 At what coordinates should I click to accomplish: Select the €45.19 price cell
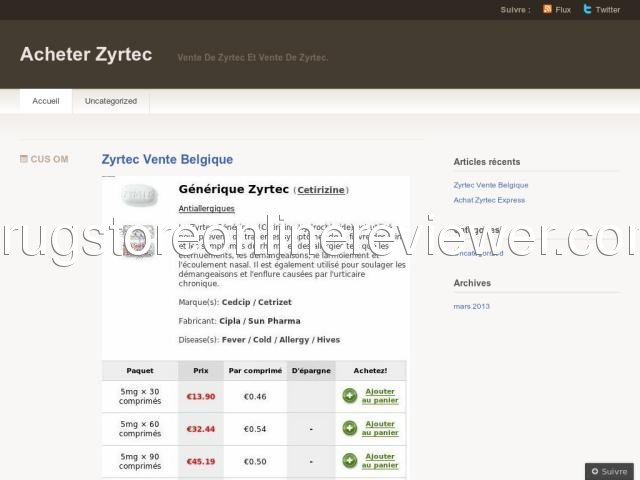[x=201, y=462]
